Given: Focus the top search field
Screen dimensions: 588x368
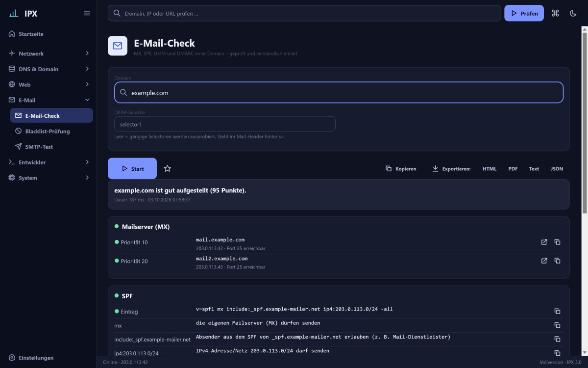Looking at the screenshot, I should point(304,13).
